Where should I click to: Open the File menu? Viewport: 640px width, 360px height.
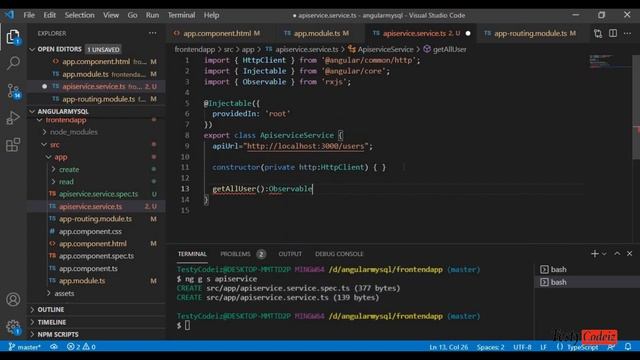pyautogui.click(x=29, y=15)
